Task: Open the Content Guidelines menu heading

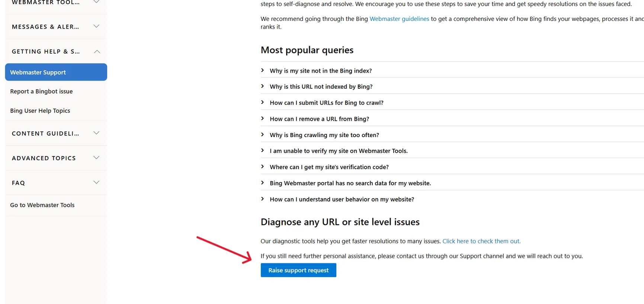Action: click(45, 133)
